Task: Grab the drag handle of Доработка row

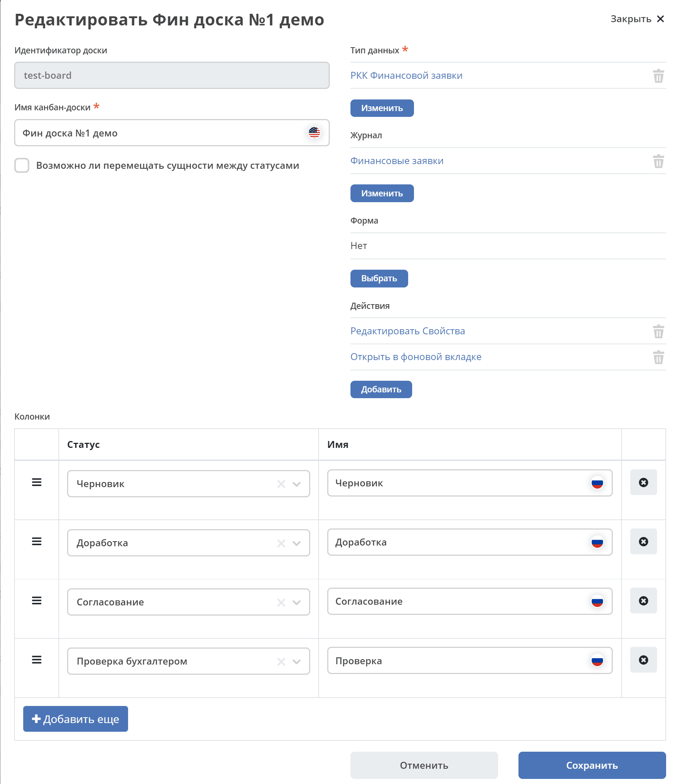Action: point(37,542)
